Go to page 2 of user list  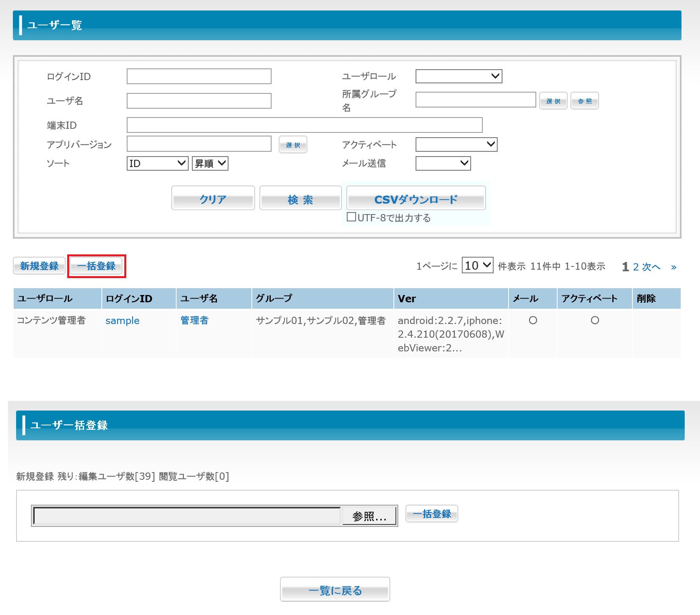[x=636, y=267]
